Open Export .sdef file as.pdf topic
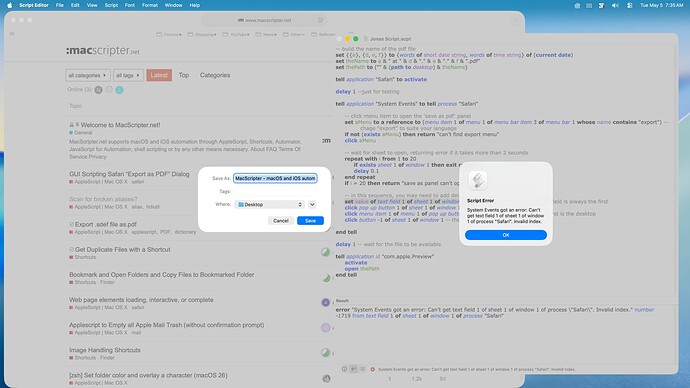The width and height of the screenshot is (690, 388). 106,224
